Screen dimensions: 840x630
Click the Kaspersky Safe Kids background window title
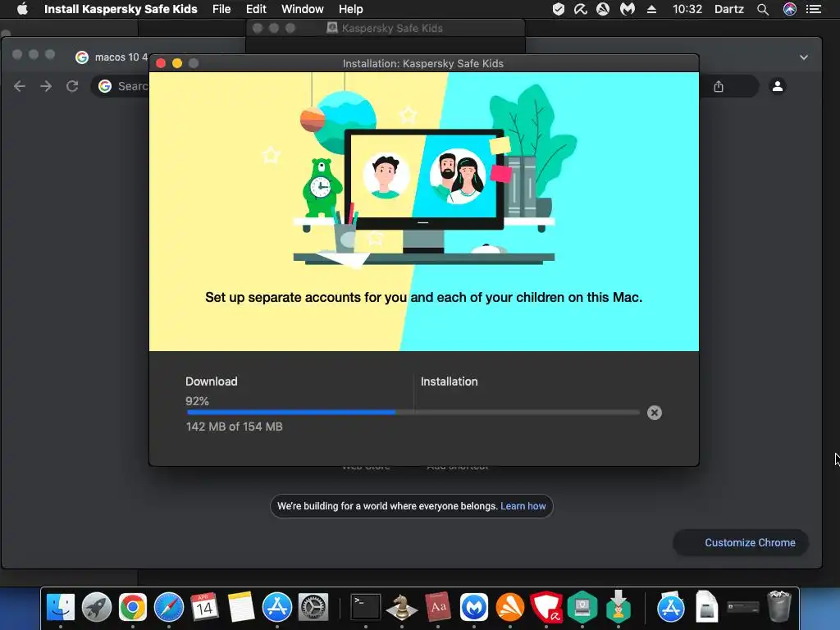tap(392, 29)
